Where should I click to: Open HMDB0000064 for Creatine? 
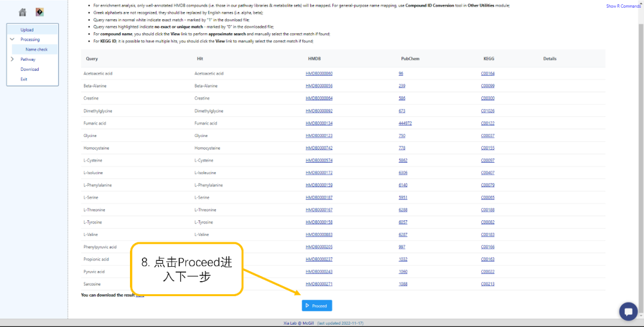coord(319,98)
